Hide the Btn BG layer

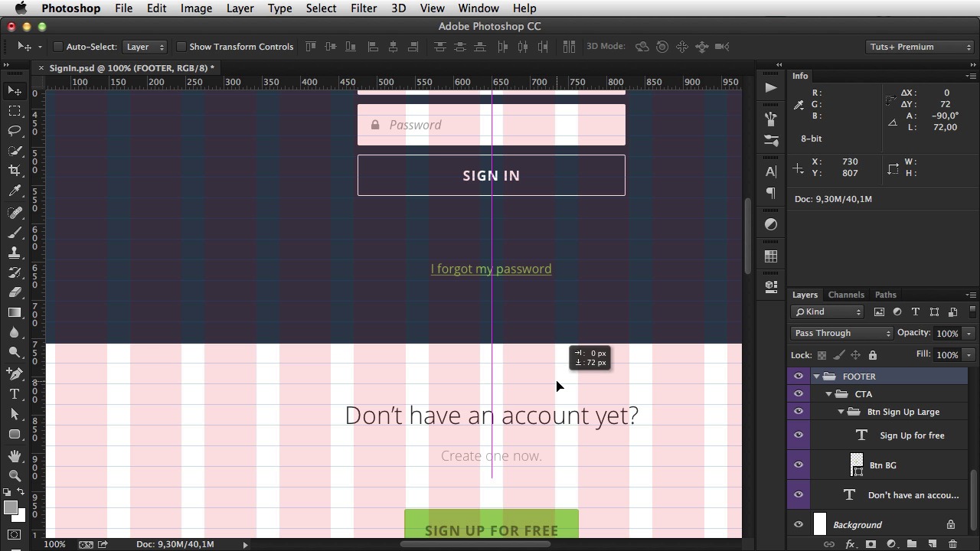pyautogui.click(x=799, y=465)
